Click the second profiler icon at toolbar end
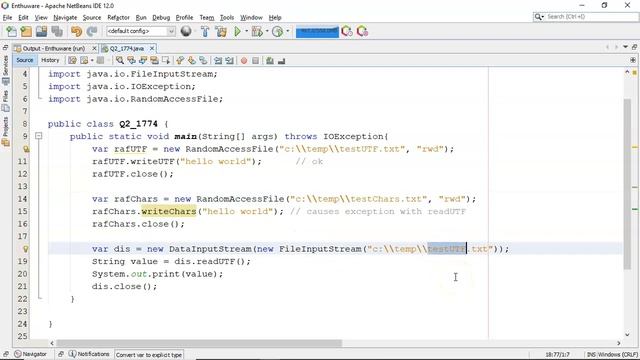This screenshot has width=640, height=360. point(362,31)
